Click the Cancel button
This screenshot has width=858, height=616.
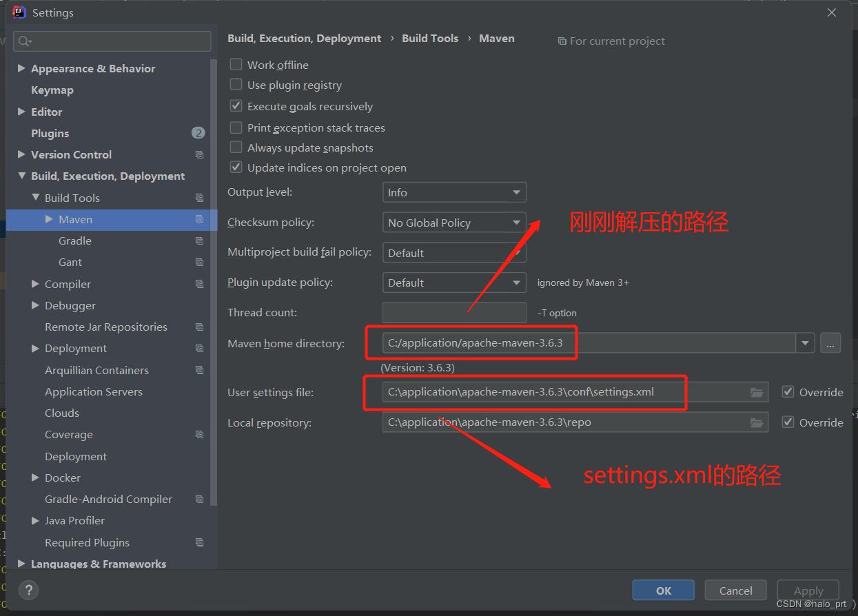736,591
